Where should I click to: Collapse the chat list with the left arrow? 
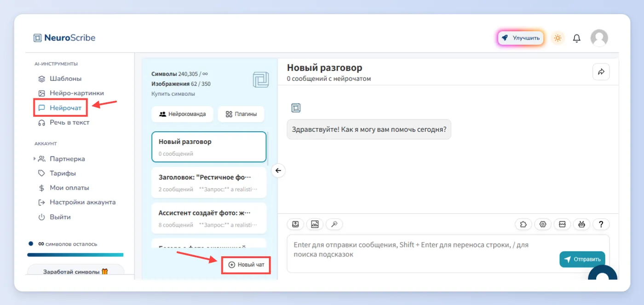pos(278,171)
